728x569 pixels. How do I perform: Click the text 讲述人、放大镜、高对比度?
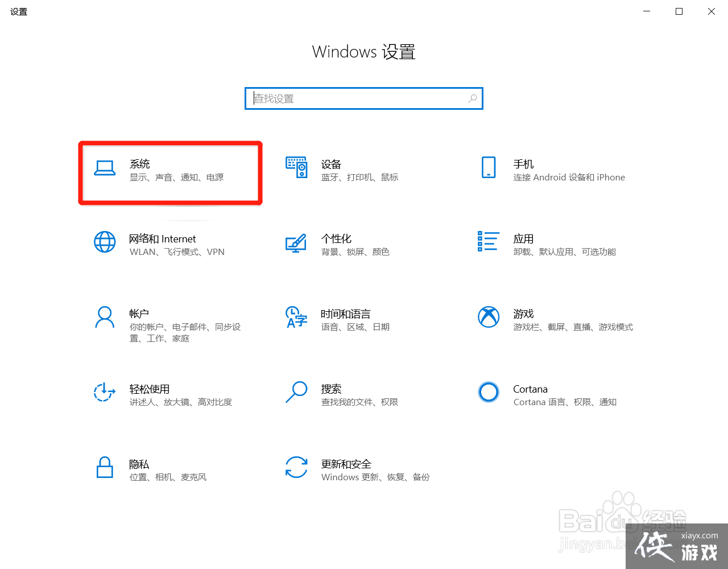coord(181,402)
